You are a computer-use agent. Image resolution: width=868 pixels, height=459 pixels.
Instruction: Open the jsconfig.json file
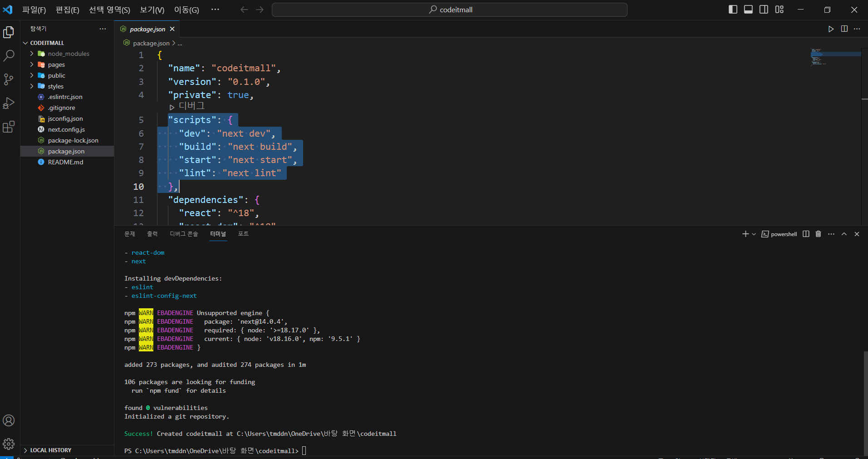tap(67, 118)
